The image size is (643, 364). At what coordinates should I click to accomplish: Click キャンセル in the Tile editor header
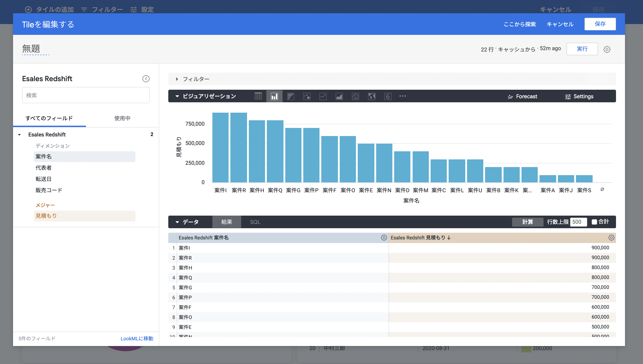pos(560,24)
